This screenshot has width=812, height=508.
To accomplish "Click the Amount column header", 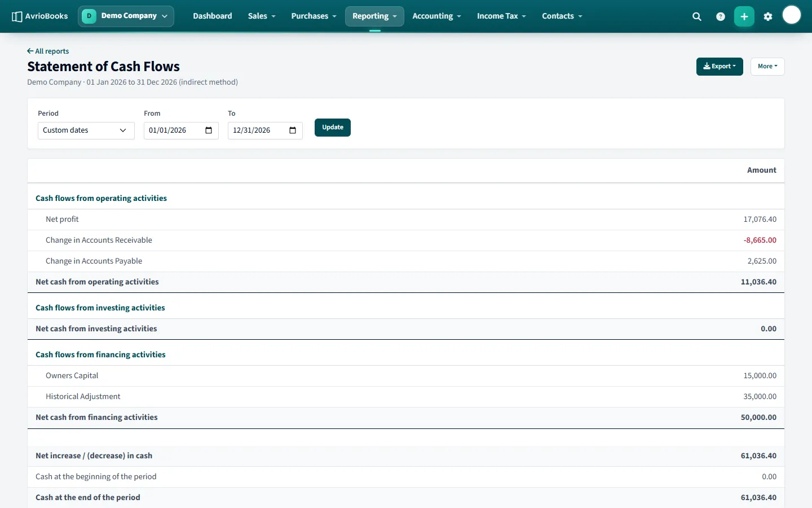I will pos(762,170).
